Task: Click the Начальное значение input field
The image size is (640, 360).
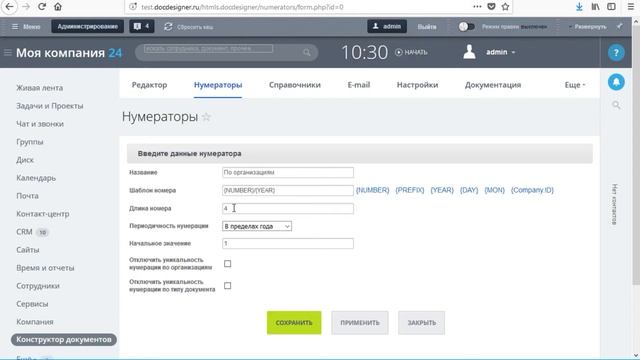Action: point(288,243)
